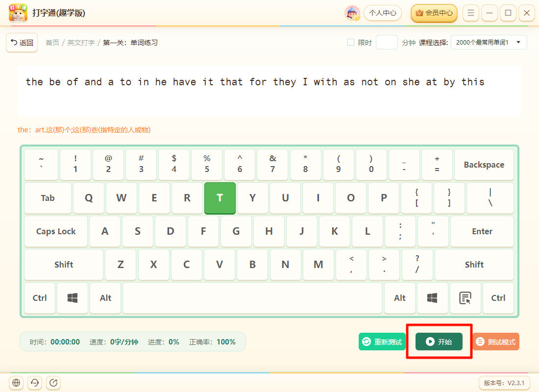Click the context menu key on the keyboard

point(465,298)
